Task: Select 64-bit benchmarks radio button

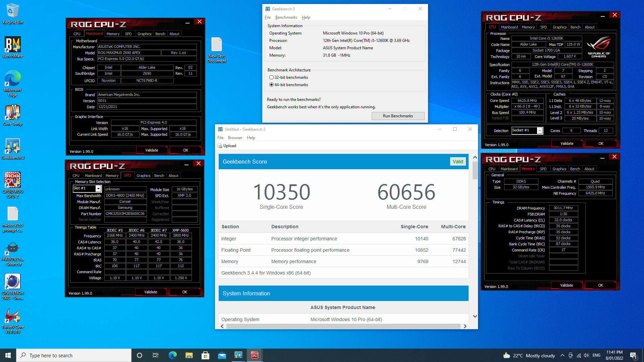Action: pos(271,85)
